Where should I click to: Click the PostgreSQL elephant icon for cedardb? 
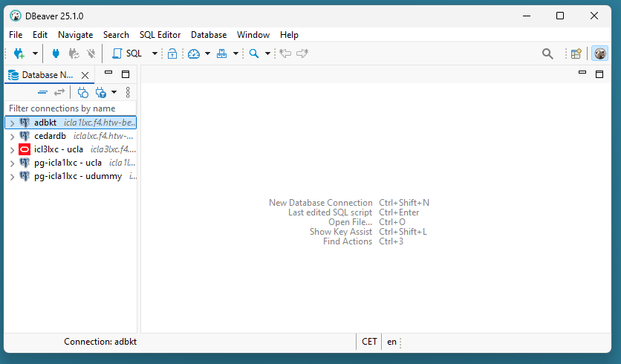click(25, 136)
